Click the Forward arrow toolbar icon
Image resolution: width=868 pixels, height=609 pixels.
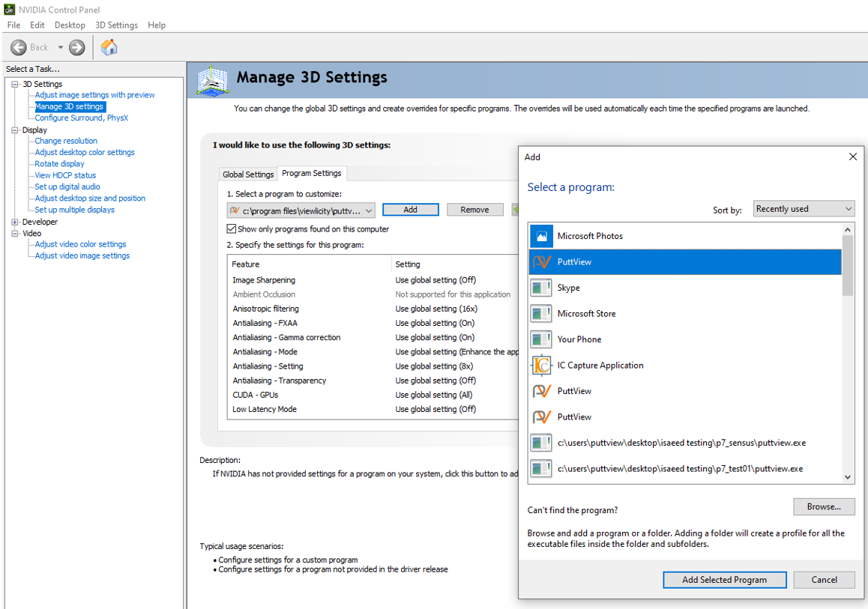pyautogui.click(x=77, y=48)
